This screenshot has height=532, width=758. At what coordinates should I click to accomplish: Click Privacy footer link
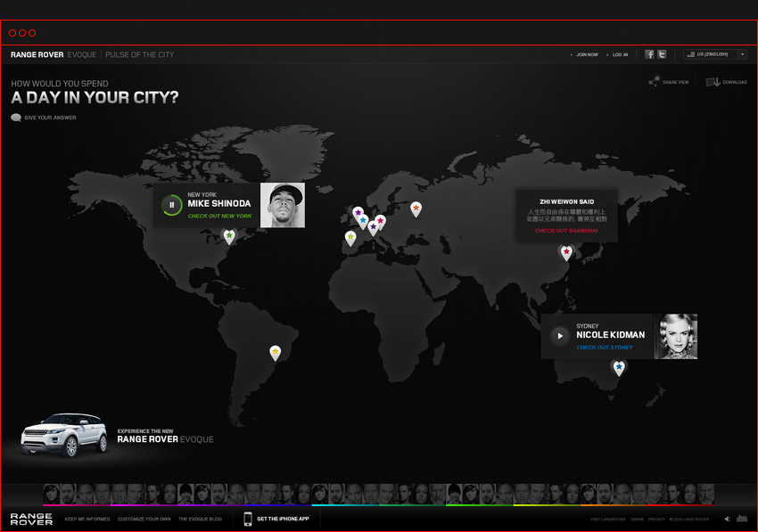tap(656, 520)
